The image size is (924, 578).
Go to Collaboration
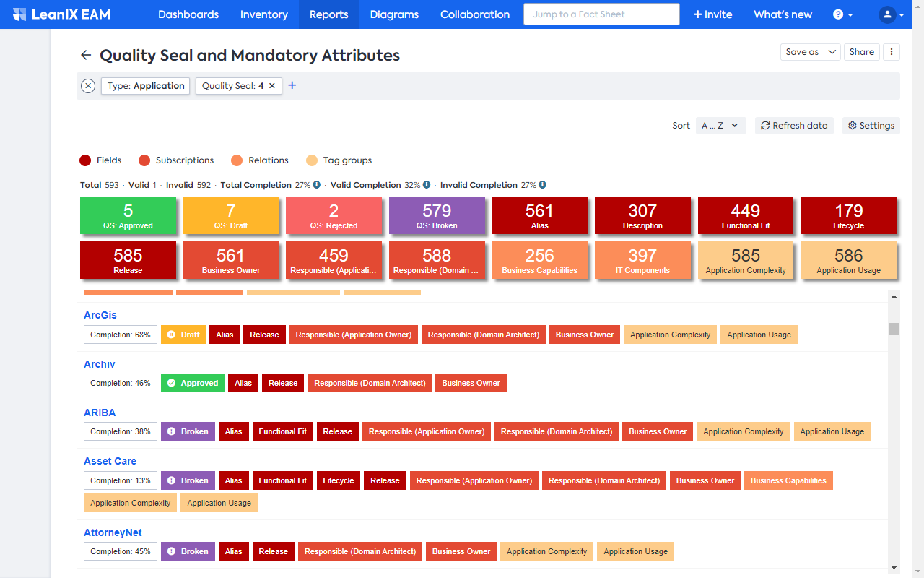pos(475,14)
